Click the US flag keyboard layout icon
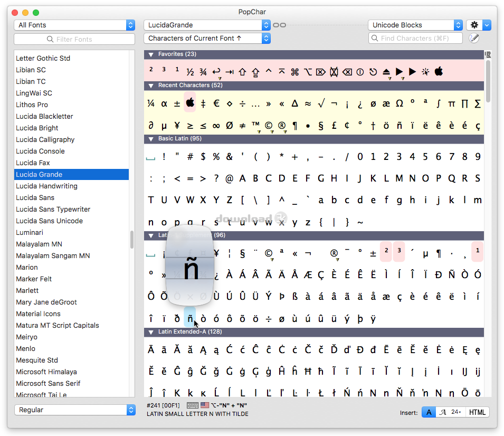This screenshot has width=504, height=436. coord(204,405)
